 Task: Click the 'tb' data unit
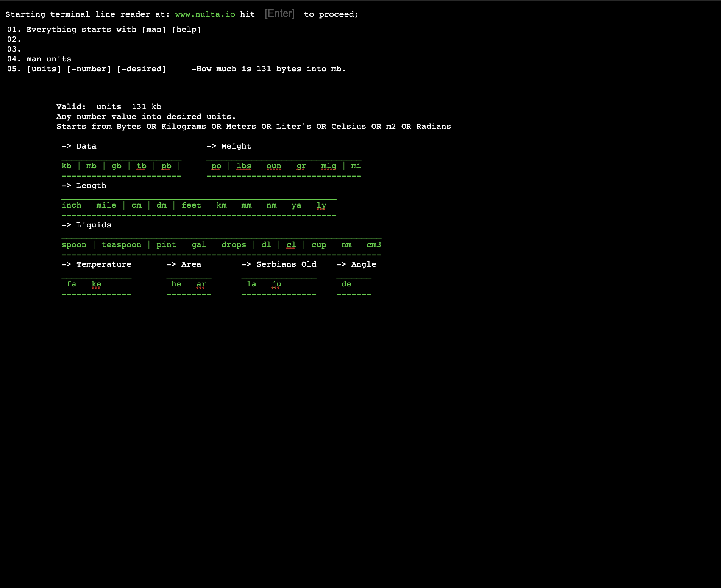(x=141, y=166)
